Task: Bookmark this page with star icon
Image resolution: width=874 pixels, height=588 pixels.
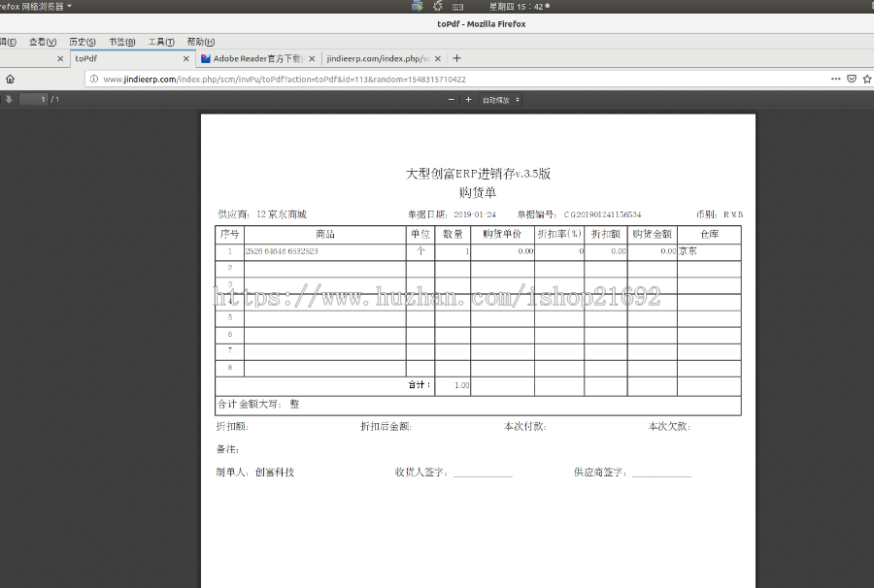Action: pyautogui.click(x=867, y=79)
